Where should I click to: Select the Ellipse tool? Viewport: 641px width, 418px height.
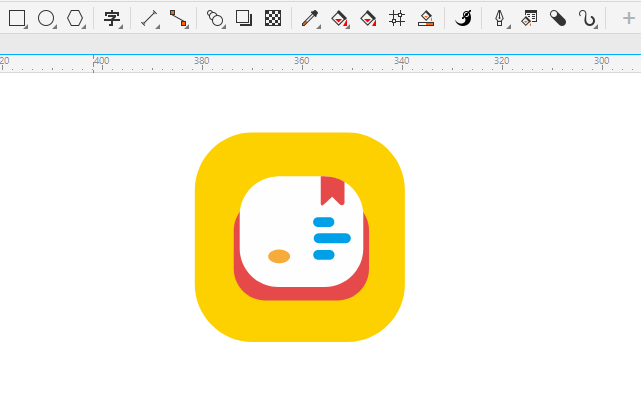point(46,18)
